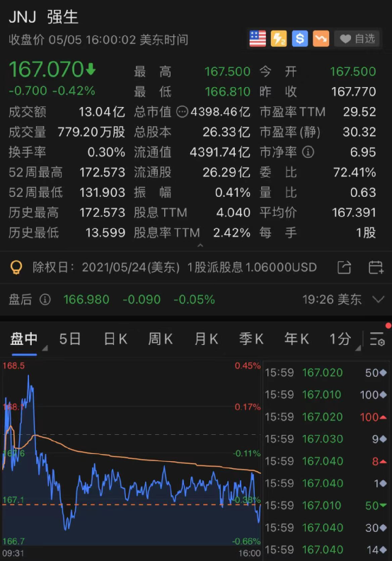Tap the intraday price chart
Screen dimensions: 392x561
tap(132, 453)
